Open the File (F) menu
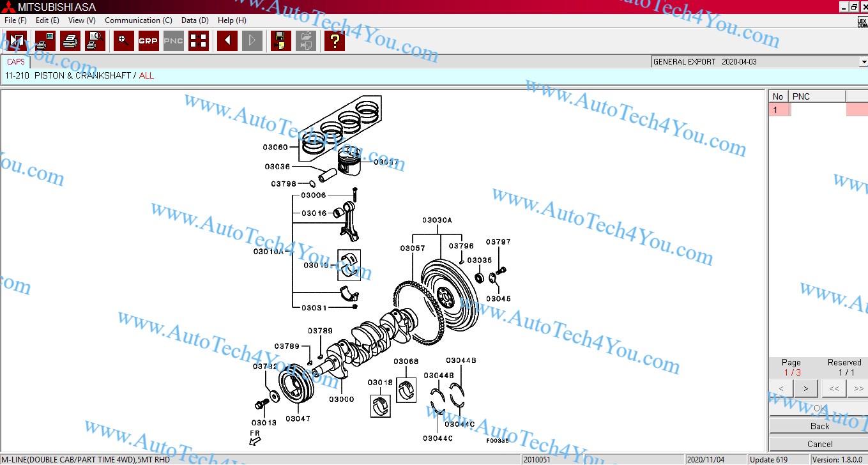The image size is (868, 465). pyautogui.click(x=15, y=20)
